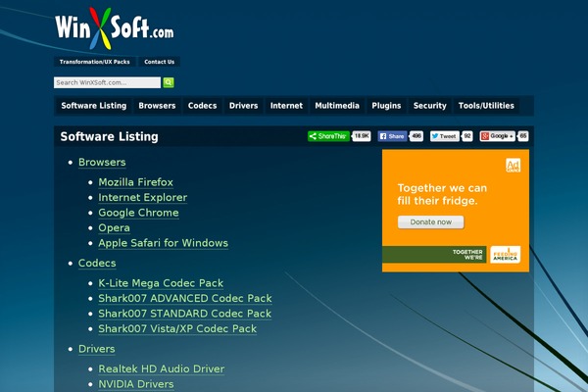Click Donate now button in ad
588x392 pixels.
pyautogui.click(x=431, y=222)
